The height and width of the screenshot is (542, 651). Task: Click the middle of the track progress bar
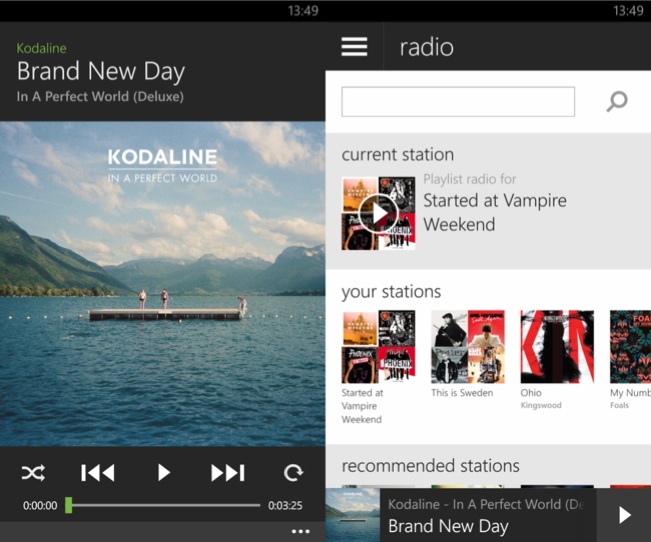pyautogui.click(x=163, y=505)
